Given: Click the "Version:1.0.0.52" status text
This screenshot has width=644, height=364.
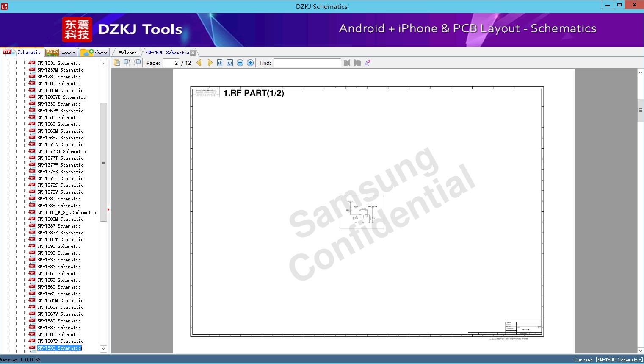Looking at the screenshot, I should pyautogui.click(x=20, y=360).
